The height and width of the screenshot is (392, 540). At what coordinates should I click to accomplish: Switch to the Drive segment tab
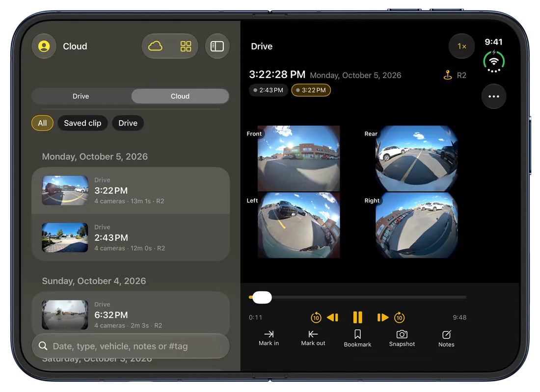81,96
